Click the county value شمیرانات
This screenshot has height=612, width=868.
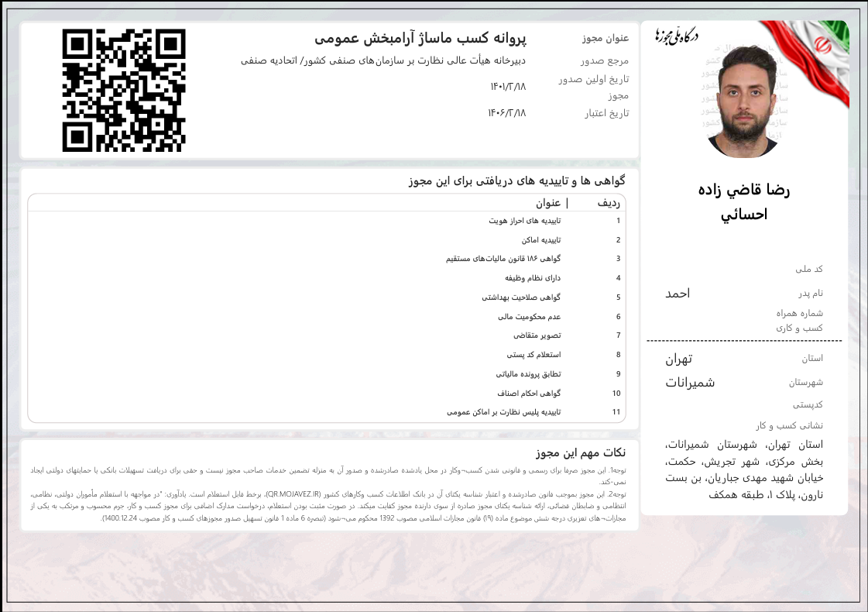(x=690, y=383)
